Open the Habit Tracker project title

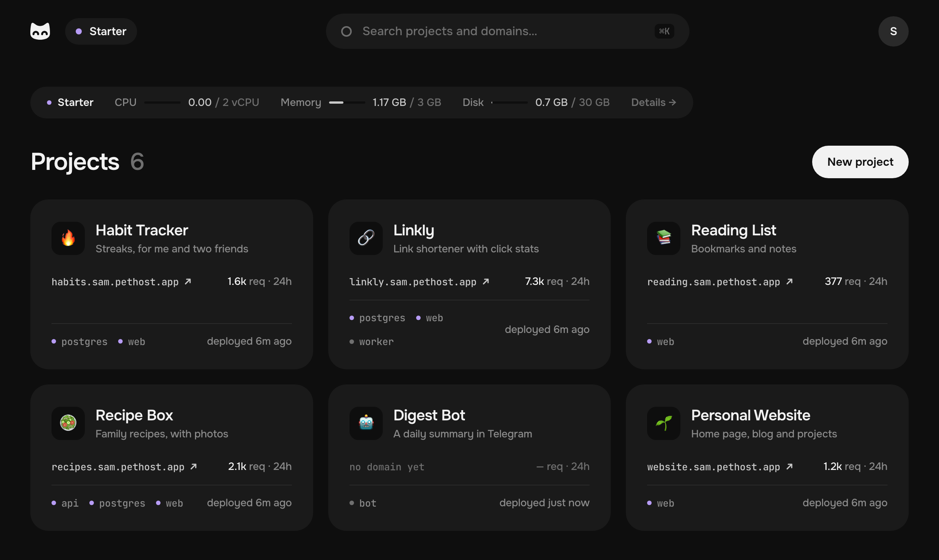[x=142, y=230]
